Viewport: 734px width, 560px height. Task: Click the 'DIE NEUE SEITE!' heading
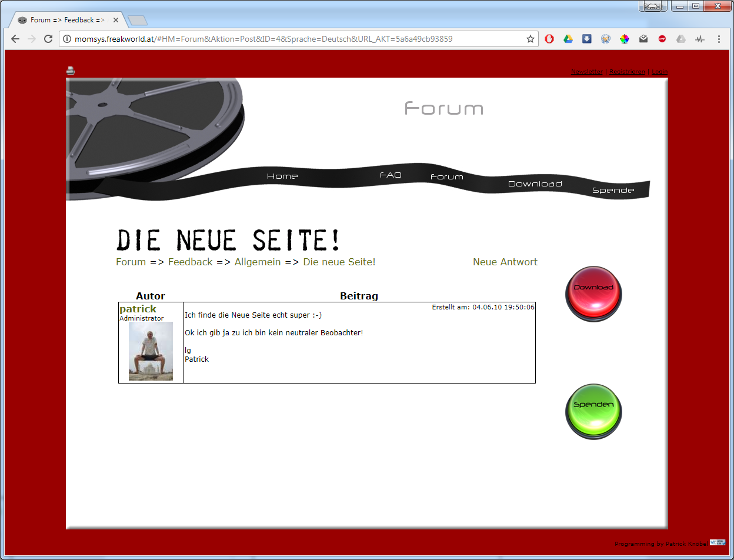pos(228,241)
